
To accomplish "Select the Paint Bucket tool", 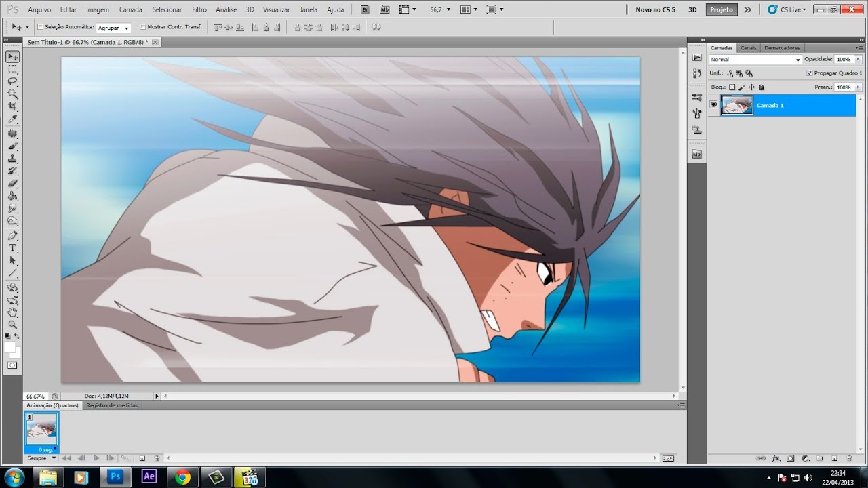I will [x=12, y=196].
